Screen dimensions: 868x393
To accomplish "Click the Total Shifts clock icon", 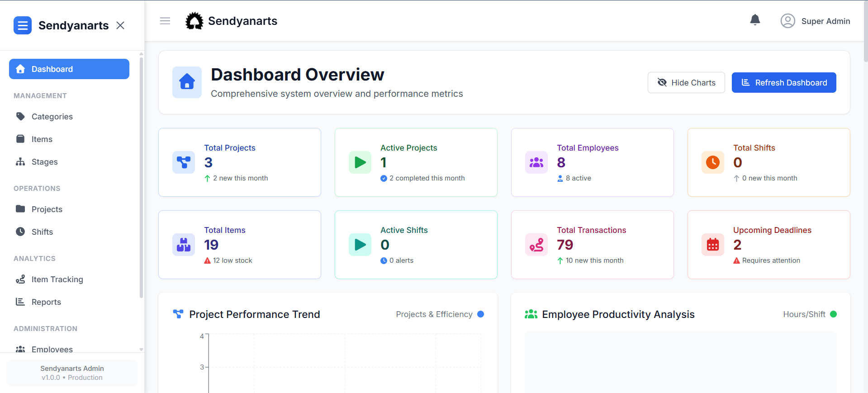I will click(x=713, y=162).
